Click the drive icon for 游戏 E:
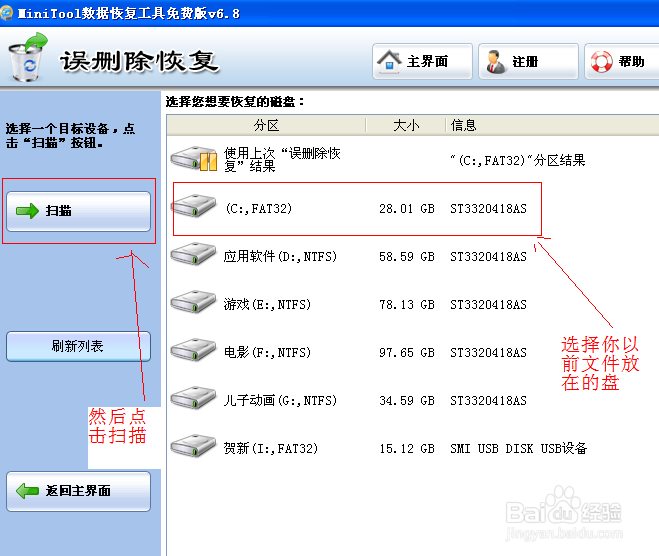The width and height of the screenshot is (659, 556). coord(193,302)
